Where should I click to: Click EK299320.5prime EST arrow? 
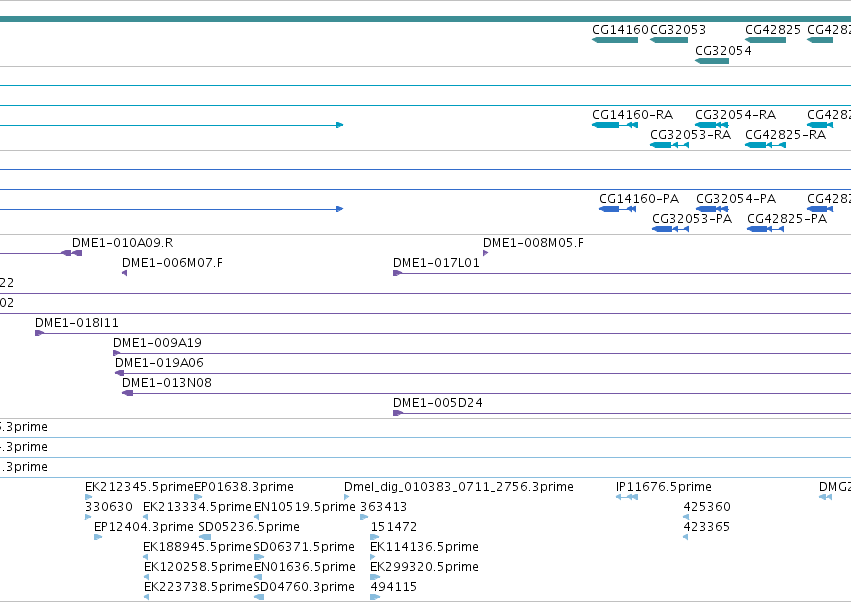click(x=375, y=577)
